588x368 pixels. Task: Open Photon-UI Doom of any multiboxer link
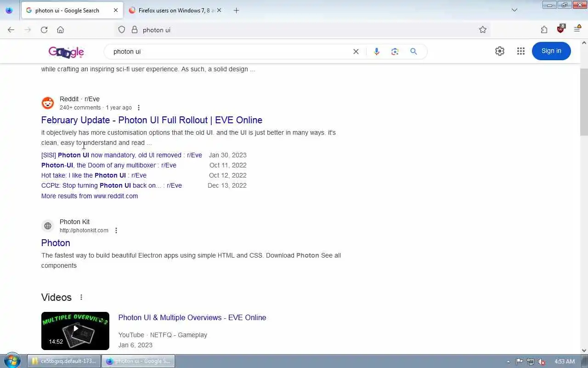click(109, 165)
